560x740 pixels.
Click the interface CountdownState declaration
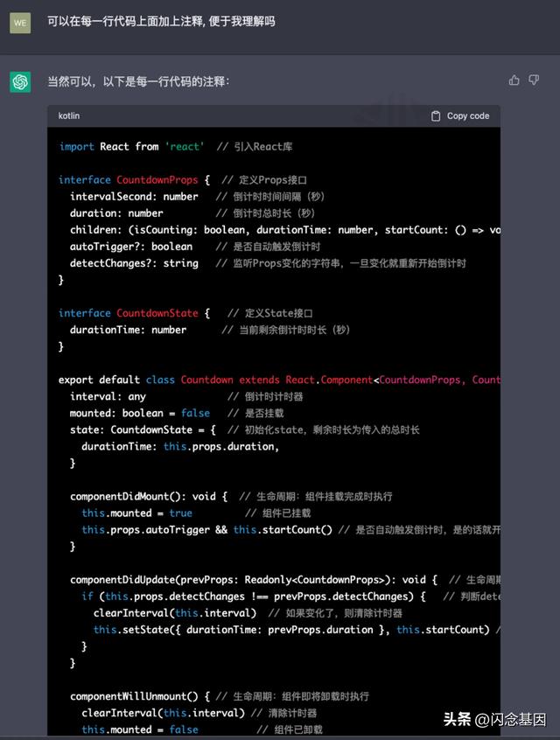pyautogui.click(x=134, y=313)
